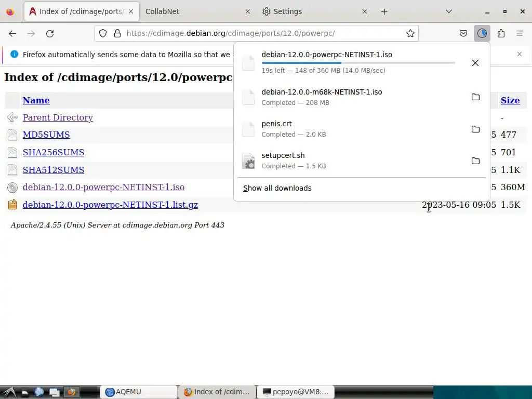Screen dimensions: 532x399
Task: Open the MD5SUMS file link
Action: 46,135
